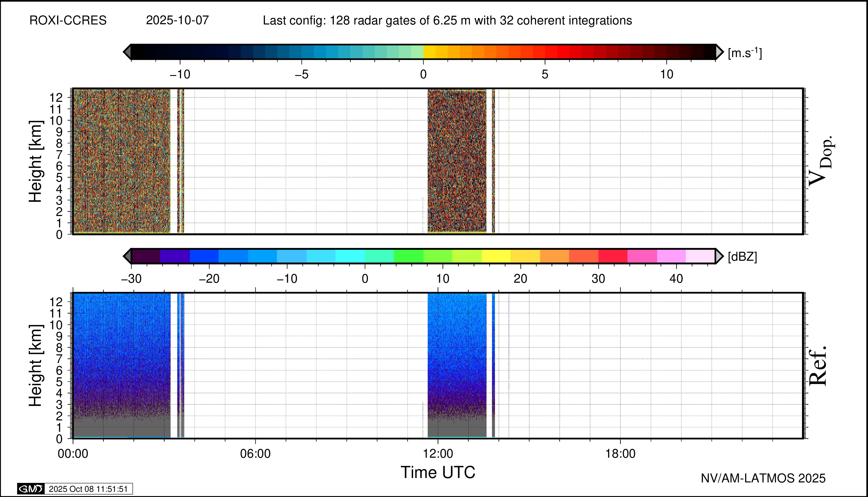Click the GMT logo icon
The image size is (868, 497).
(31, 489)
